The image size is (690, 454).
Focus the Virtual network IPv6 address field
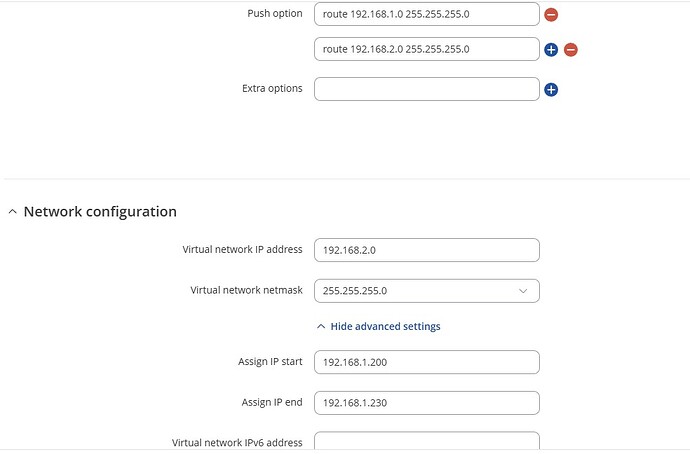pyautogui.click(x=427, y=441)
